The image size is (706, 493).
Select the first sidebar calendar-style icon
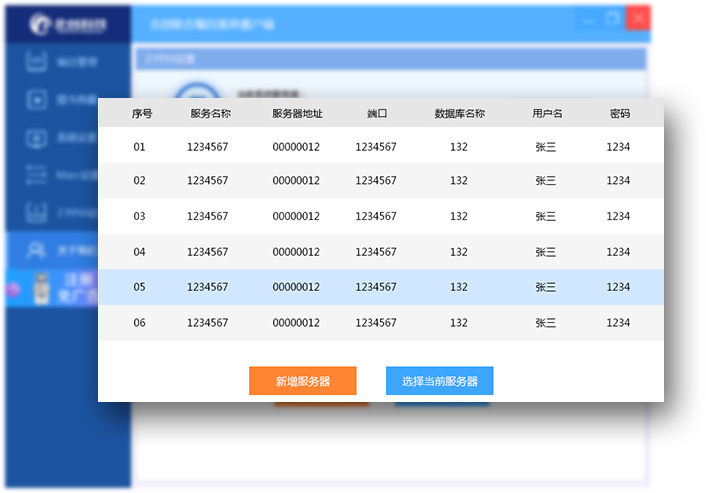pyautogui.click(x=37, y=62)
